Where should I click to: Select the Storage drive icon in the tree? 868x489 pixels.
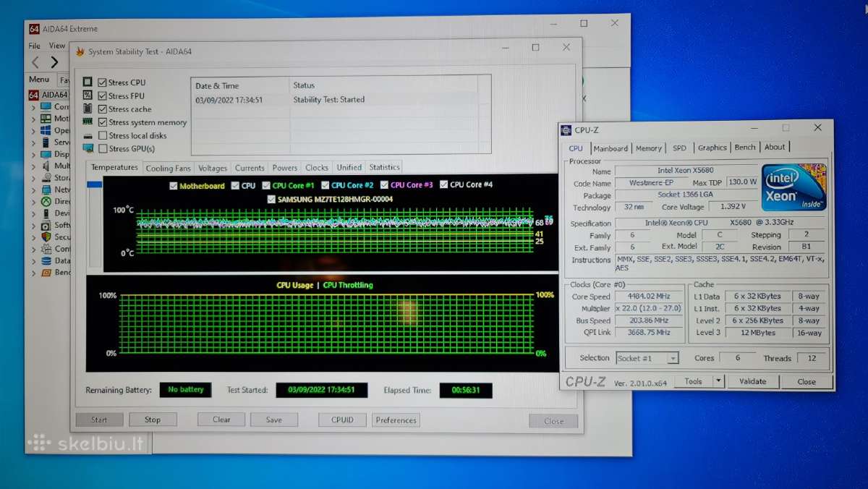(46, 178)
